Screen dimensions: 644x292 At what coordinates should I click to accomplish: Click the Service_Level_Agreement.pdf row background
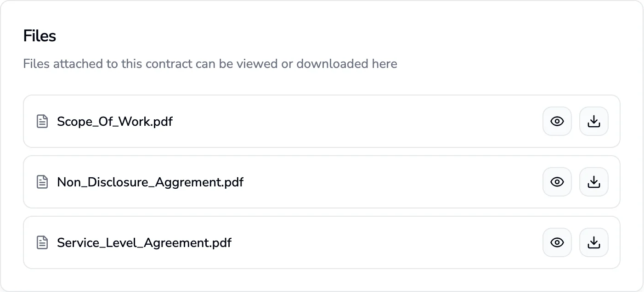click(322, 242)
